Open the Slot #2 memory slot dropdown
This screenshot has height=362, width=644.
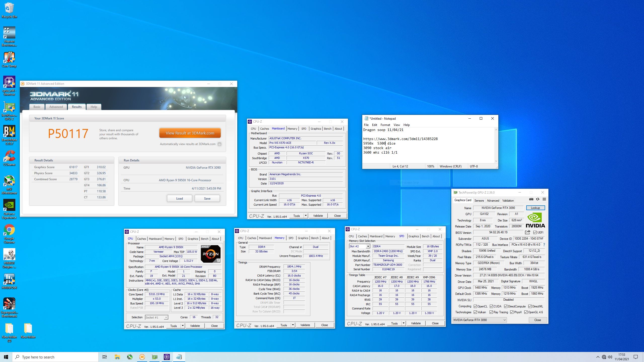coord(359,246)
